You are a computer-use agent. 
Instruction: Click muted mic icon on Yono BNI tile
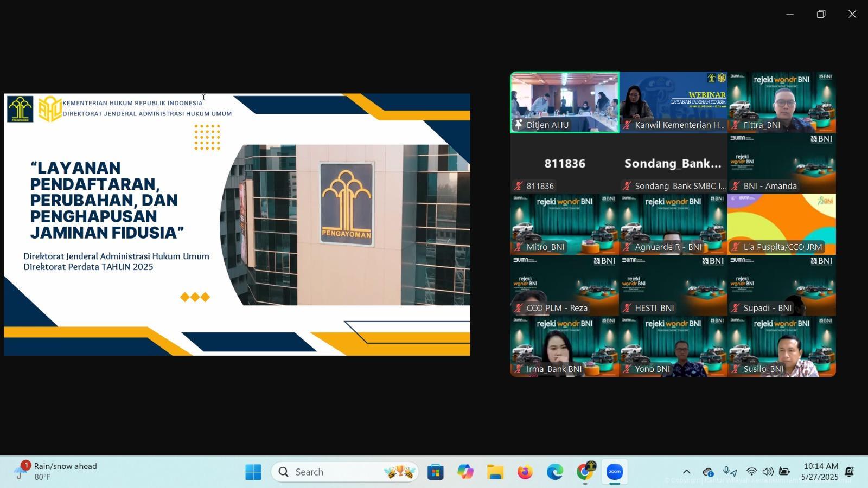627,369
